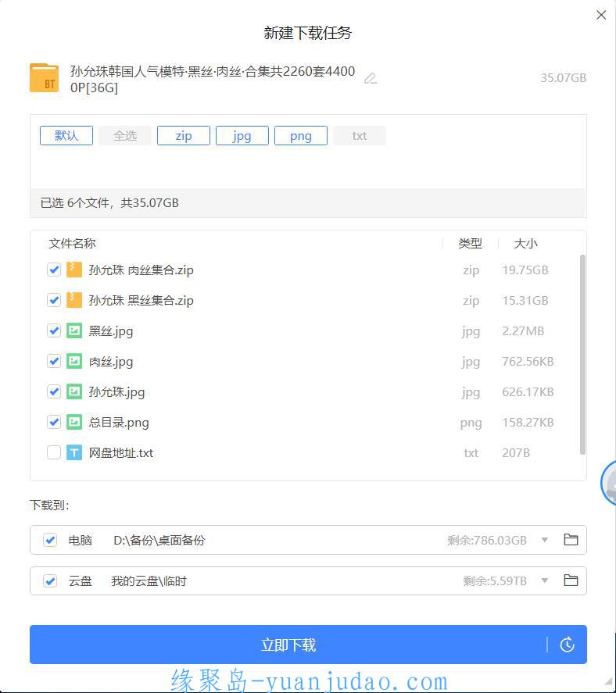Click the image icon of 总目录.png
616x693 pixels.
click(73, 422)
